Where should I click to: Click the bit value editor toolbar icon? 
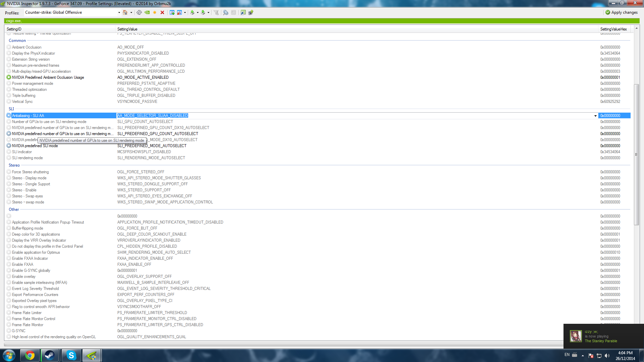click(x=233, y=12)
